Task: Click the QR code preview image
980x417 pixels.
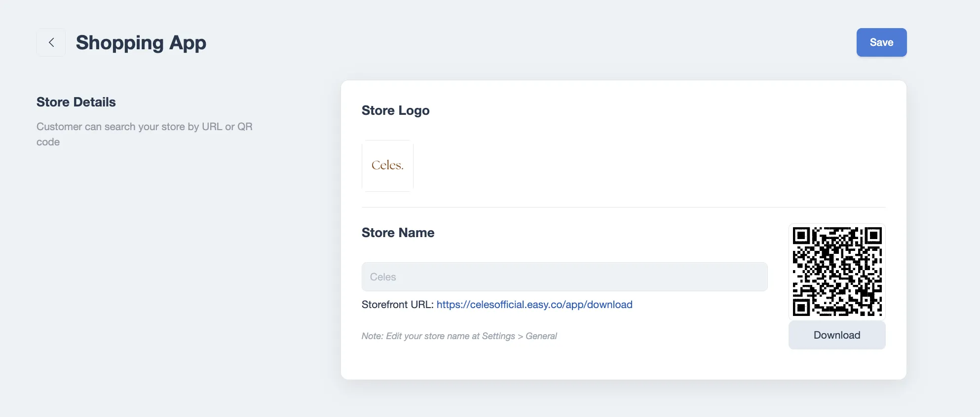Action: (837, 272)
